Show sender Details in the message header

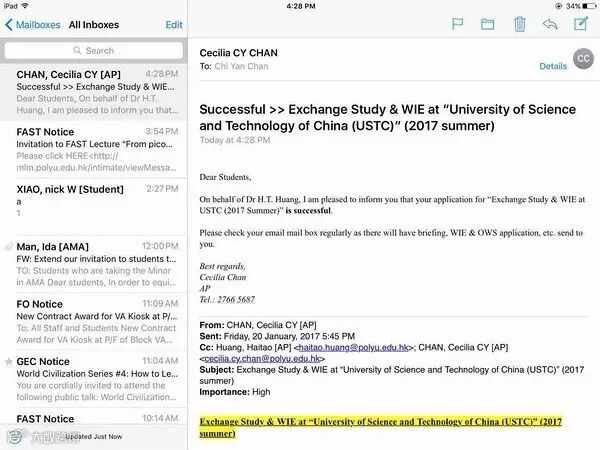553,66
